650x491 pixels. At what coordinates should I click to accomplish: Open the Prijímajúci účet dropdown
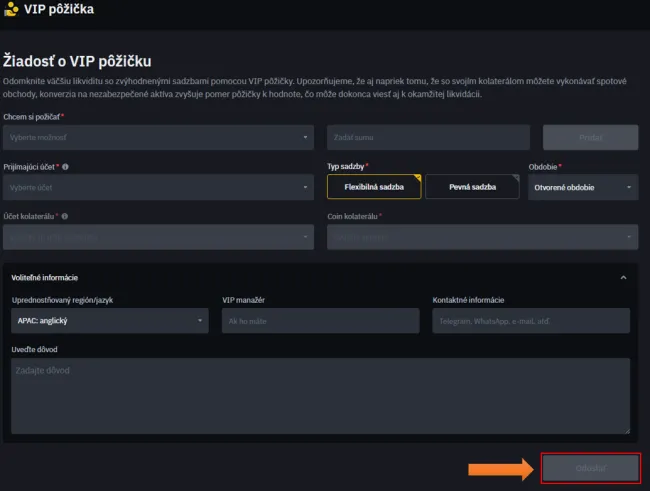tap(159, 187)
